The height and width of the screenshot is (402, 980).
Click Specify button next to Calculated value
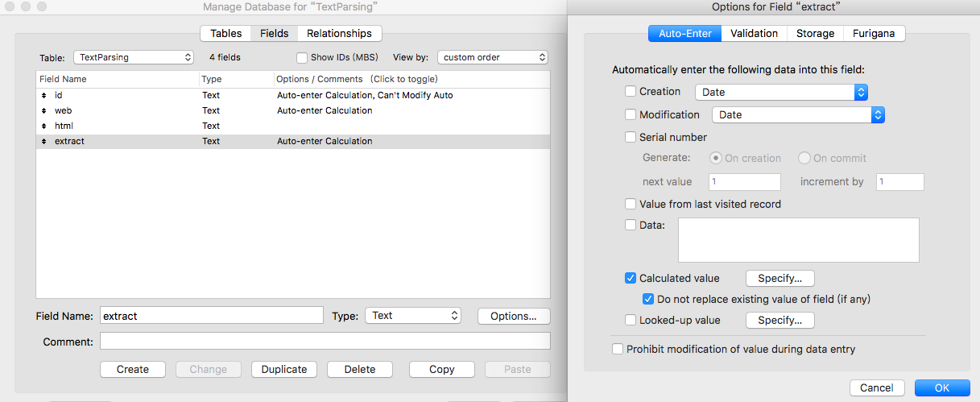pyautogui.click(x=780, y=278)
